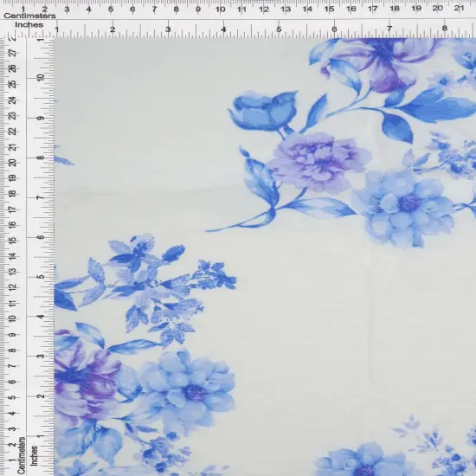Image resolution: width=476 pixels, height=476 pixels.
Task: Click the 5 mark on the left inches ruler
Action: pos(41,277)
